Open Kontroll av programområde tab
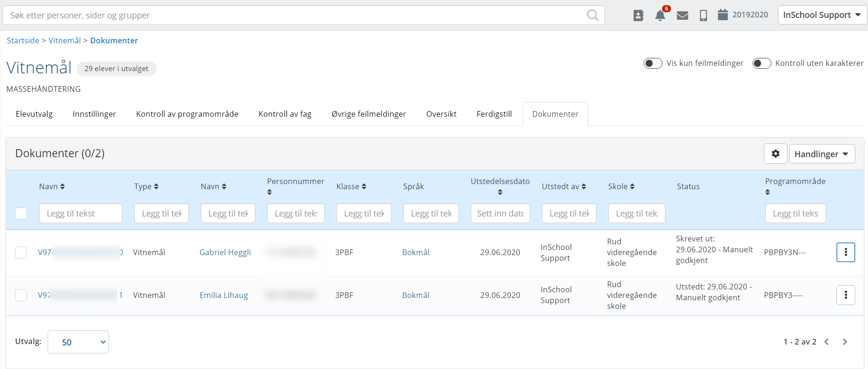Image resolution: width=868 pixels, height=369 pixels. coord(187,114)
